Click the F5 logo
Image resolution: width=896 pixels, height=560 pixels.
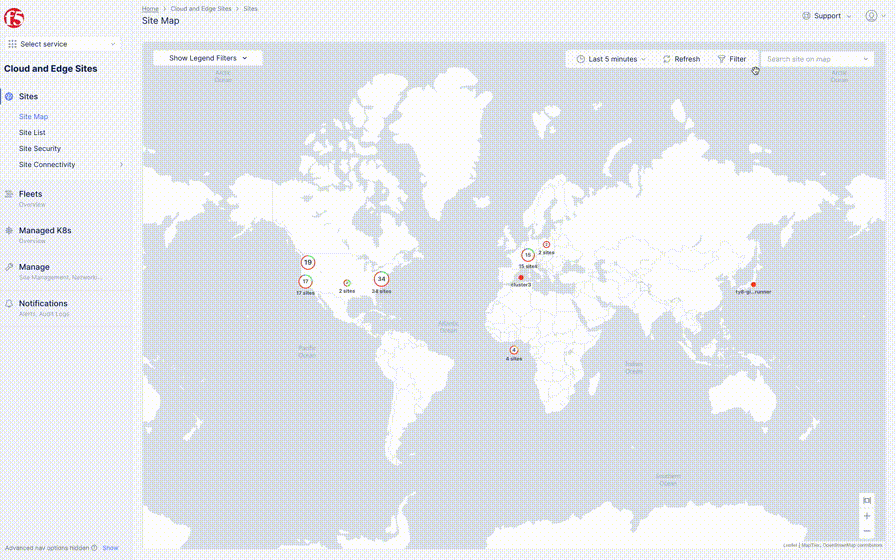pos(14,18)
